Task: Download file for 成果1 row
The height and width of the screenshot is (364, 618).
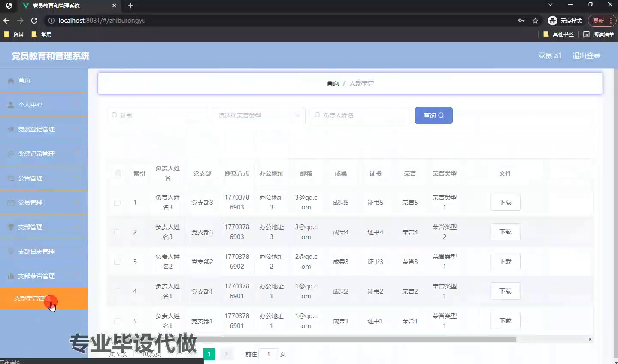Action: click(505, 321)
